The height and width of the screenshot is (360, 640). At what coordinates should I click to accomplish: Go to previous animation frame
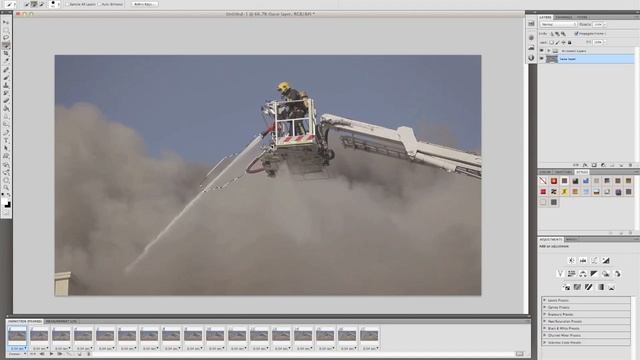(x=42, y=354)
